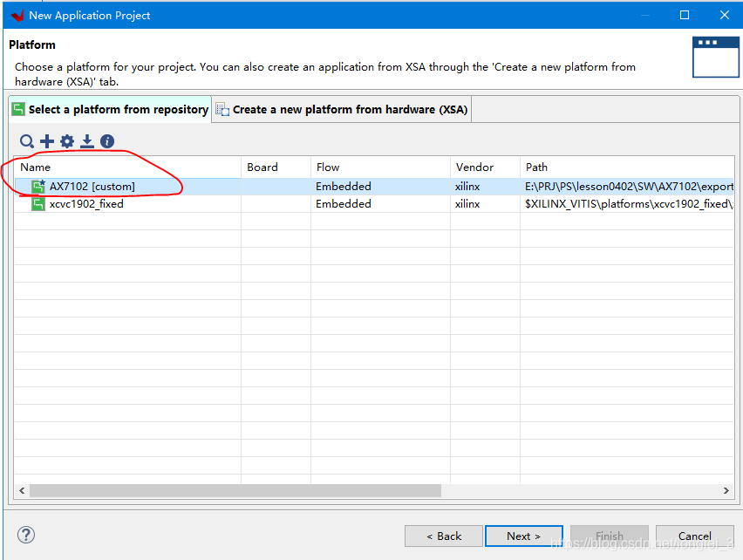Image resolution: width=743 pixels, height=560 pixels.
Task: Go back with the Back button
Action: 444,536
